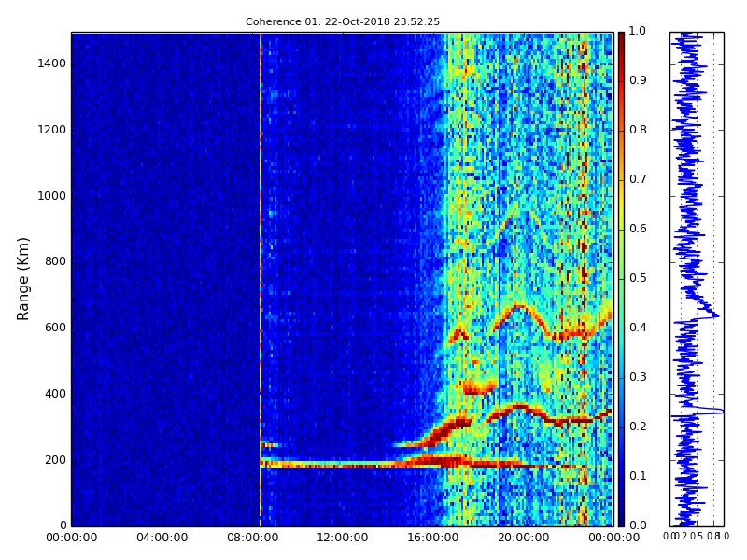
Task: Click the vertical yellow line at 08:20
Action: [261, 279]
